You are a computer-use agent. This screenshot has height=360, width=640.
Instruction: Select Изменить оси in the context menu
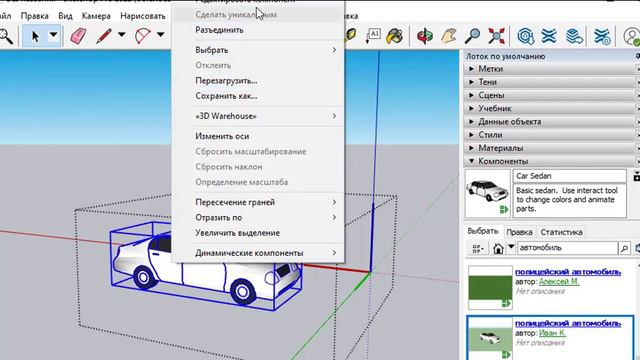coord(258,136)
